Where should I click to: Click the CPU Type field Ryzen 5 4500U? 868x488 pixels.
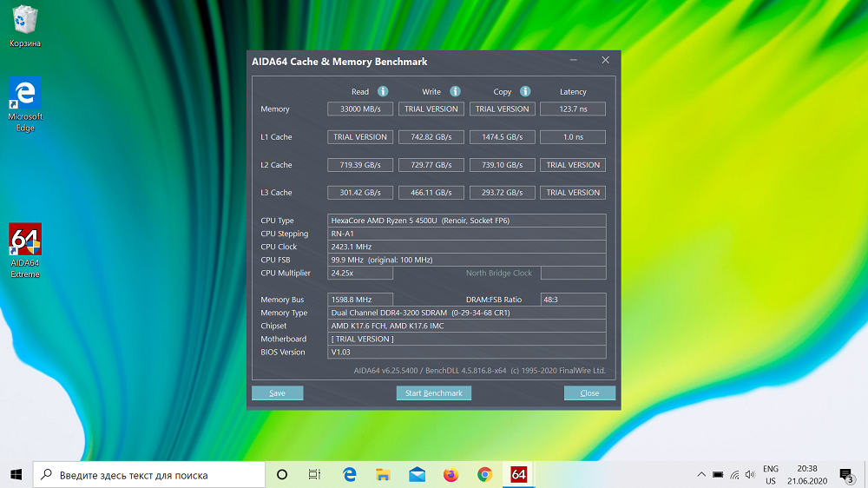(467, 221)
